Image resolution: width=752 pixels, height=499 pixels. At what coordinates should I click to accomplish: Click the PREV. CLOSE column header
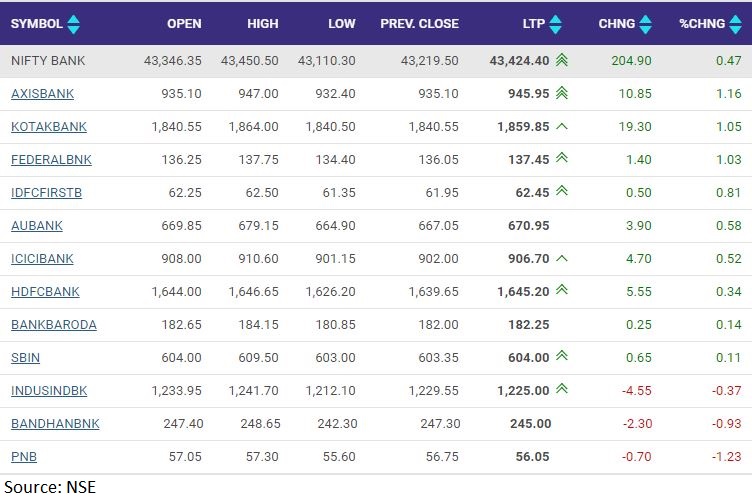pos(419,24)
